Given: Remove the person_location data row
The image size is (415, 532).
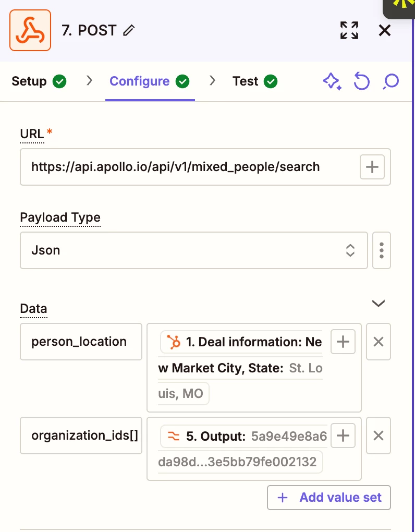Looking at the screenshot, I should [x=379, y=342].
